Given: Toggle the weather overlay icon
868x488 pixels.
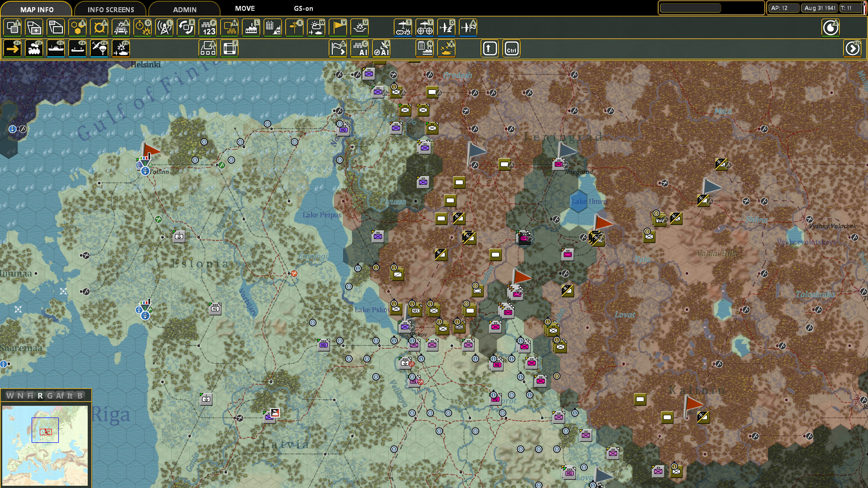Looking at the screenshot, I should click(x=316, y=28).
